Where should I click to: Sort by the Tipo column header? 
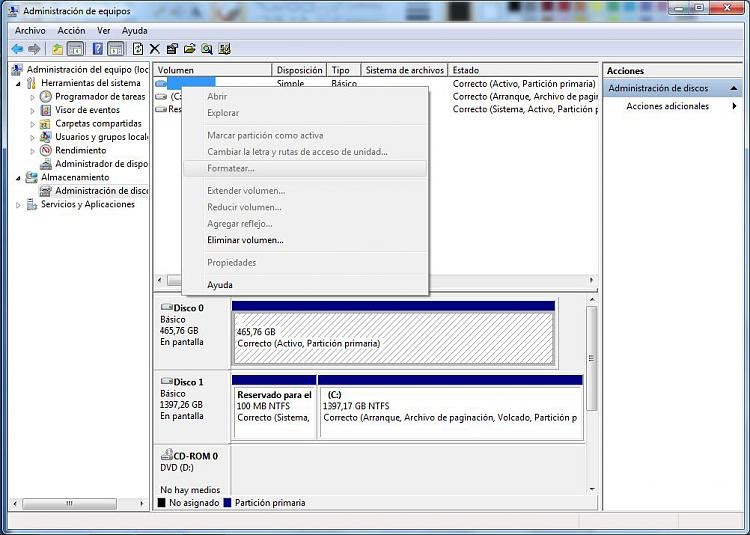(344, 70)
